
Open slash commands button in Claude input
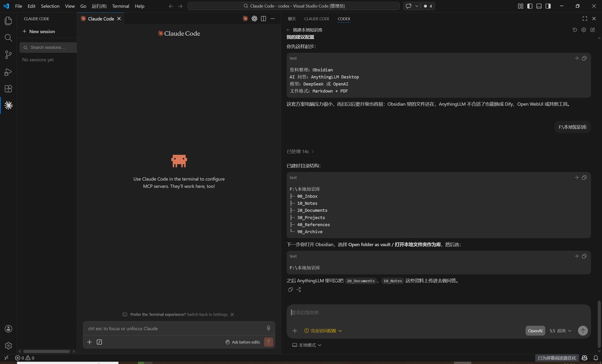point(99,342)
